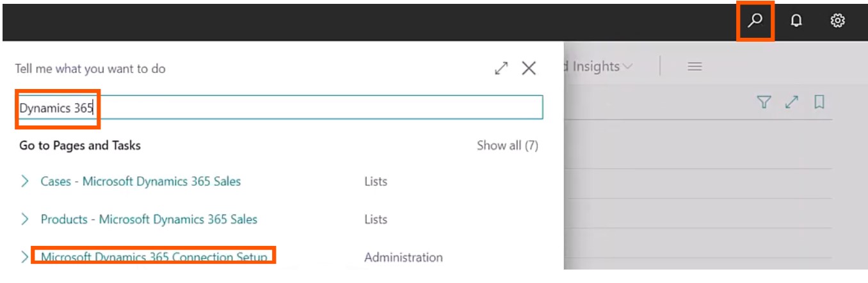Click the bookmark icon

click(x=819, y=102)
